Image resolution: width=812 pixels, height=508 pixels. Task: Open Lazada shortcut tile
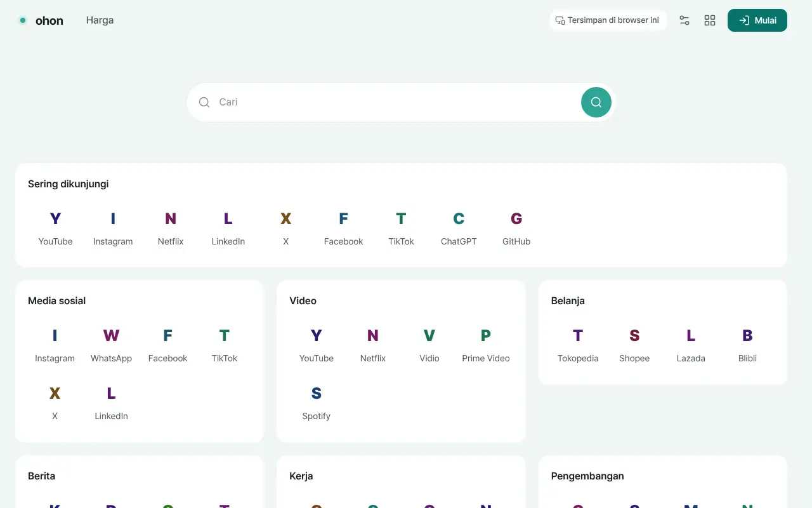[x=691, y=345]
